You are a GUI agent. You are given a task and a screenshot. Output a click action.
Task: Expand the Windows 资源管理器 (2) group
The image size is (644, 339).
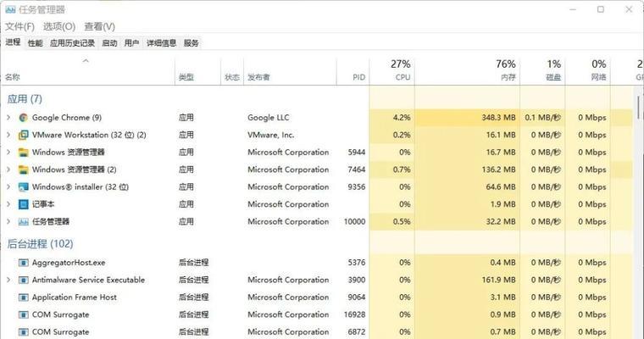click(8, 169)
